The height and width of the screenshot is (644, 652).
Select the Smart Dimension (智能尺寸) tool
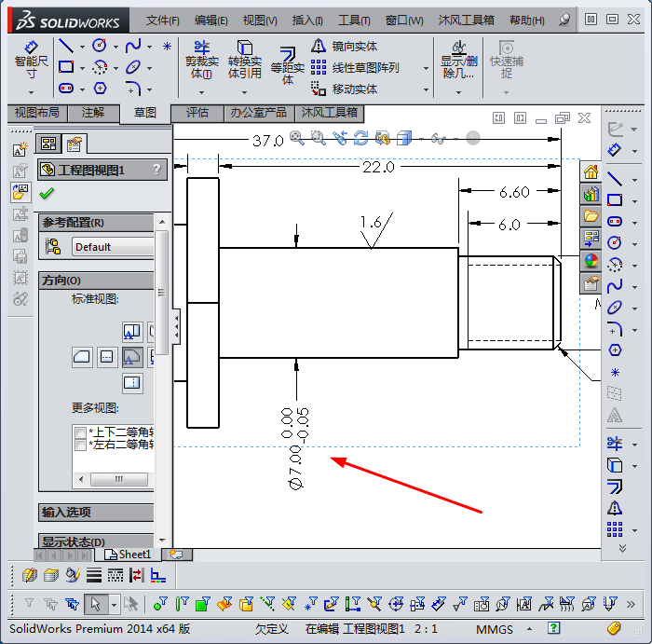(31, 60)
